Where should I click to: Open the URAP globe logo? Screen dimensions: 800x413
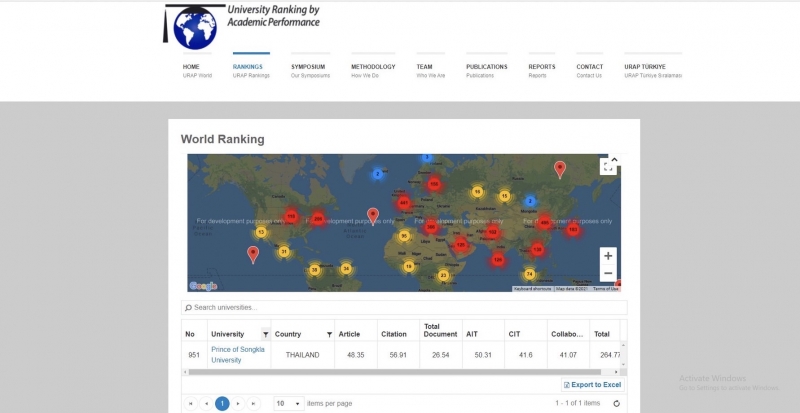[x=195, y=27]
